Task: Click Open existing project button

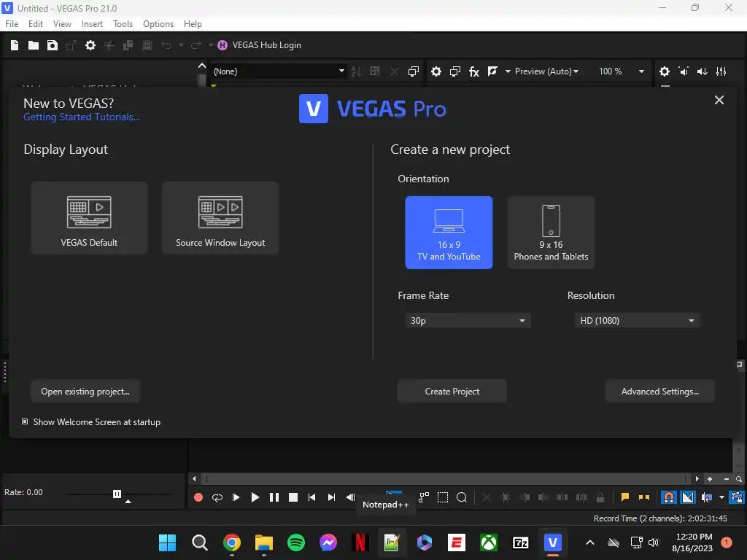Action: [x=85, y=392]
